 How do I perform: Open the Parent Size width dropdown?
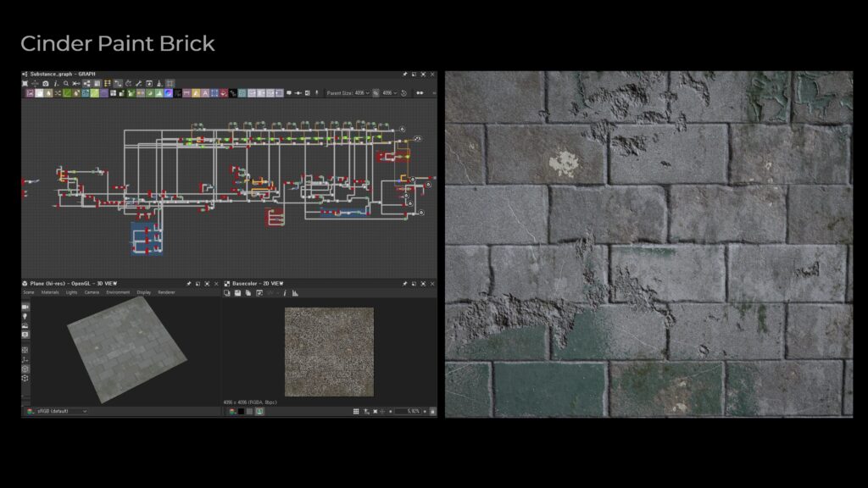point(361,93)
